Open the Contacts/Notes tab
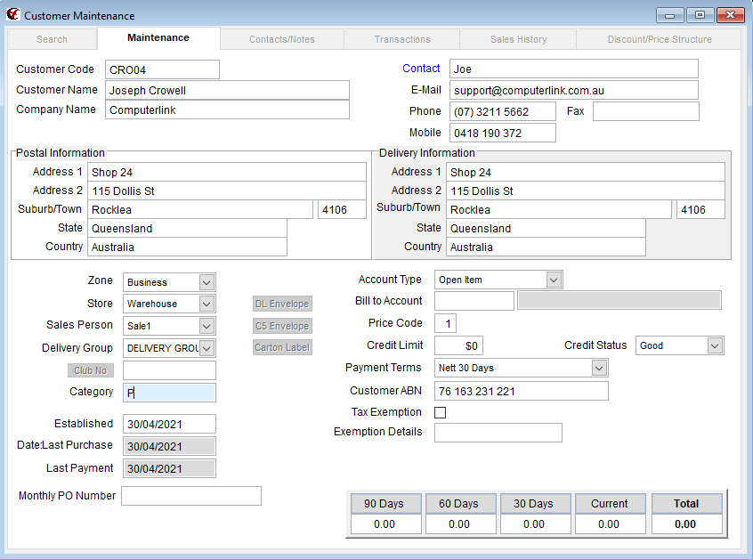The image size is (753, 560). tap(282, 39)
